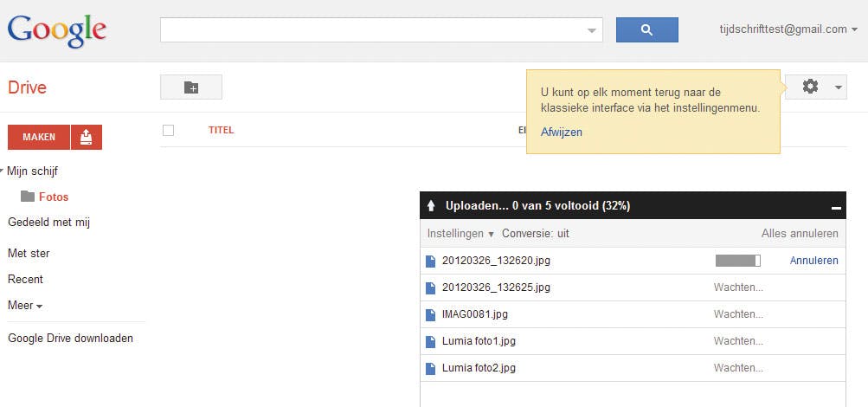Open Met ster in the sidebar

point(29,253)
